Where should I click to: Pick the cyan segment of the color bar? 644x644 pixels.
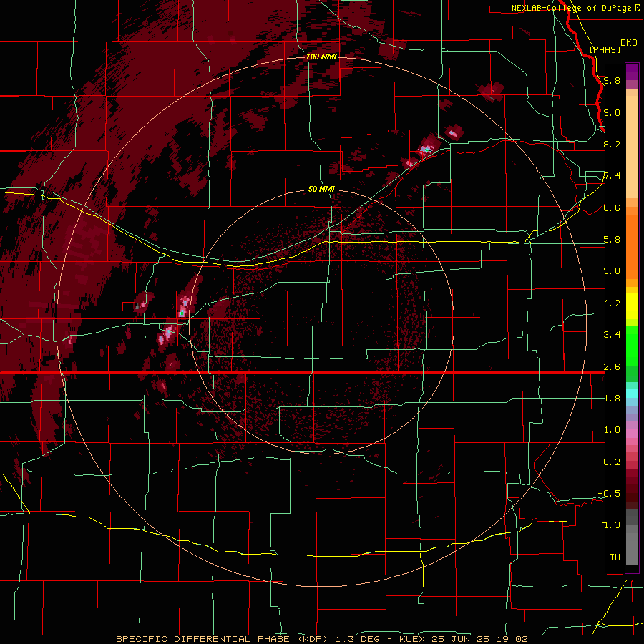click(632, 394)
